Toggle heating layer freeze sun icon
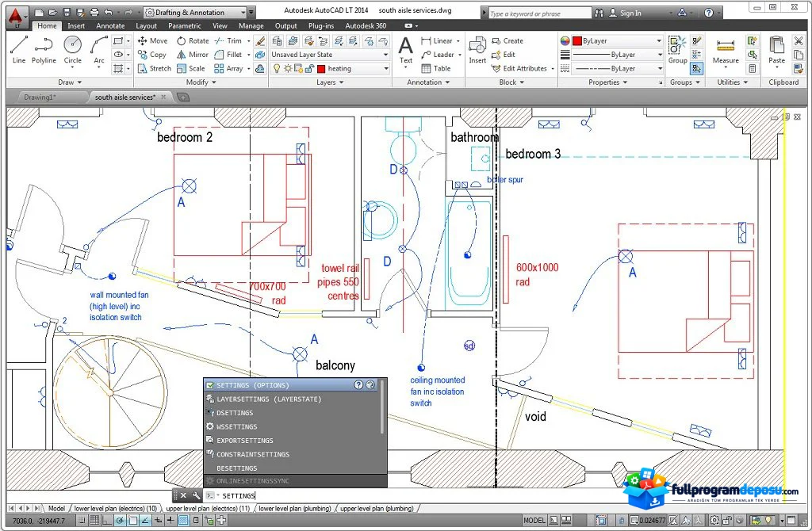The width and height of the screenshot is (812, 531). pos(288,68)
